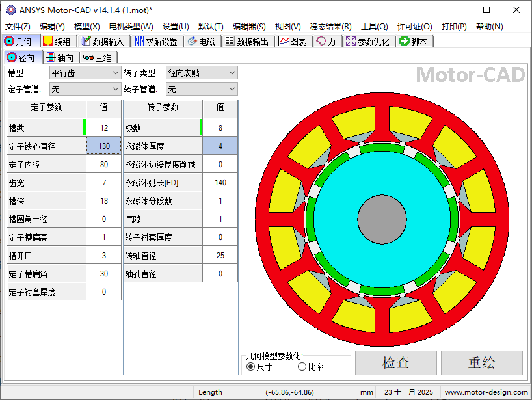Open the 几何 geometry tab
532x400 pixels.
[x=21, y=42]
